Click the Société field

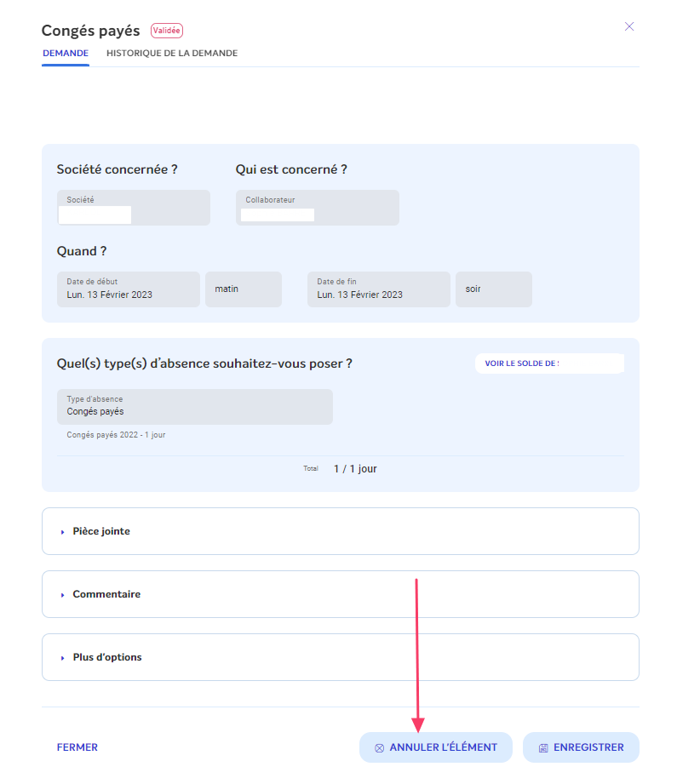tap(133, 208)
